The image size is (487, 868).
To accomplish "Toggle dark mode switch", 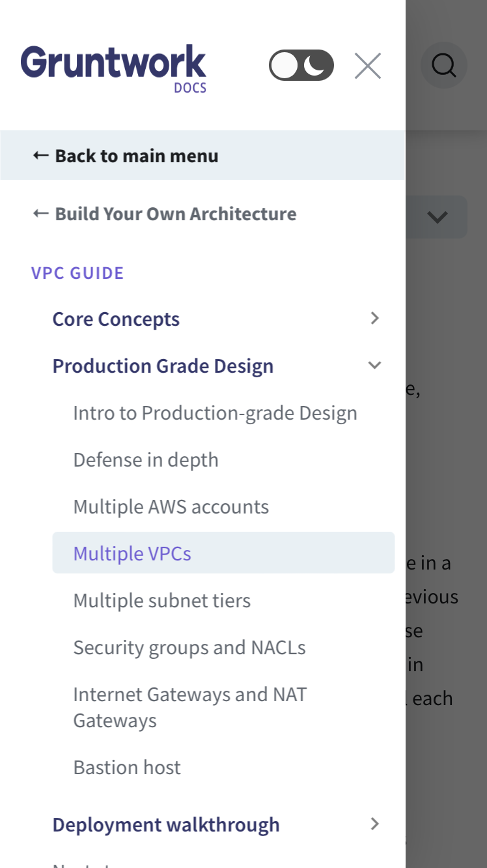I will point(301,66).
